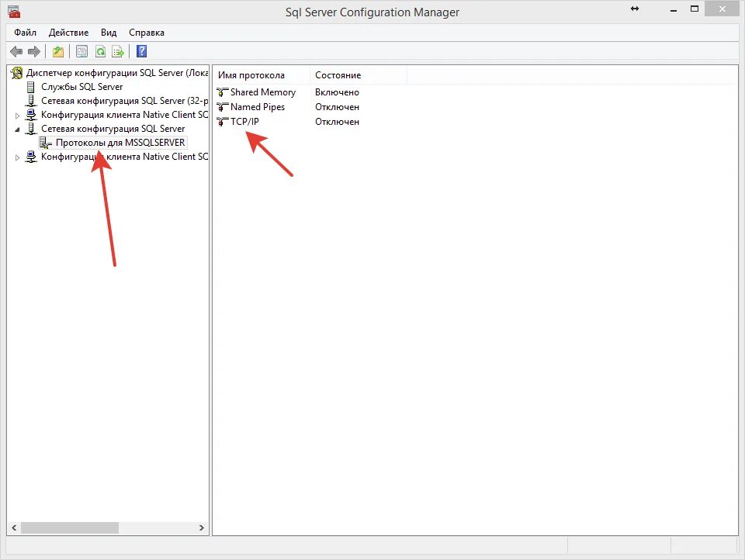Viewport: 745px width, 560px height.
Task: Click the Named Pipes protocol icon
Action: click(x=222, y=107)
